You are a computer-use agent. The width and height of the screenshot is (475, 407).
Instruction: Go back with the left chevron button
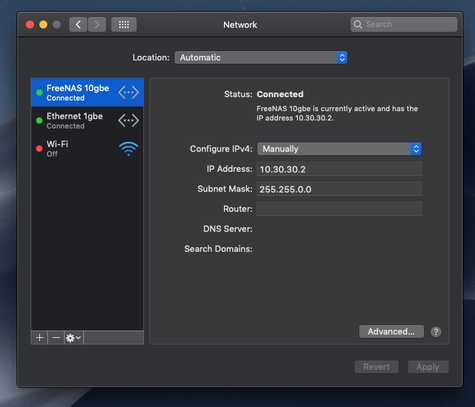coord(78,25)
